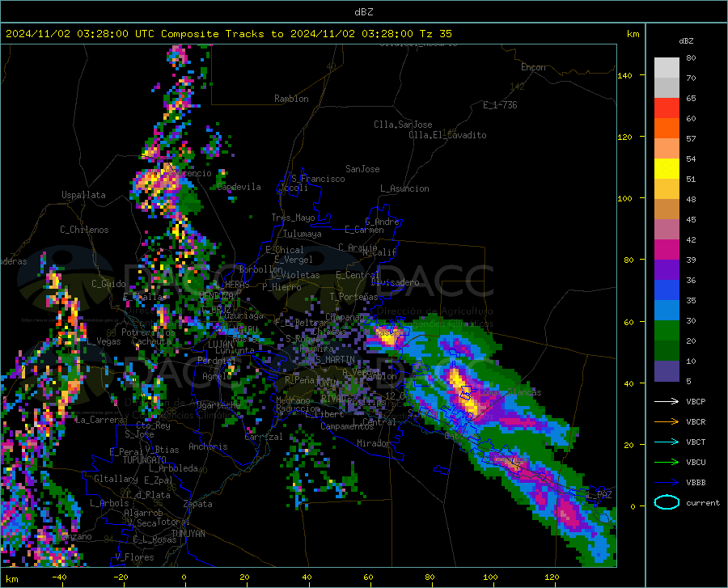Click the blue VBBB arrow in legend
Image resolution: width=728 pixels, height=588 pixels.
pos(667,483)
